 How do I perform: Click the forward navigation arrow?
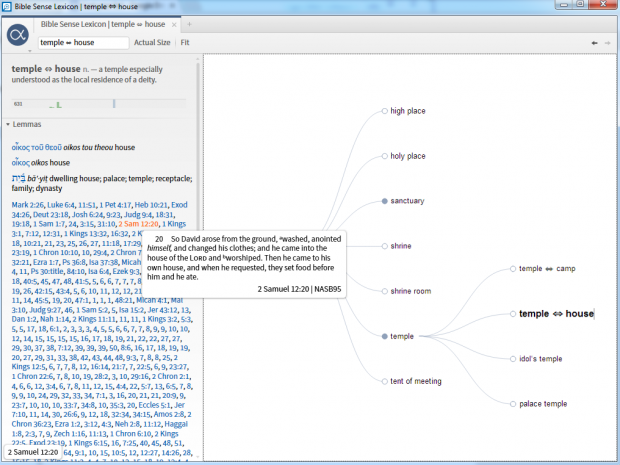[x=606, y=43]
